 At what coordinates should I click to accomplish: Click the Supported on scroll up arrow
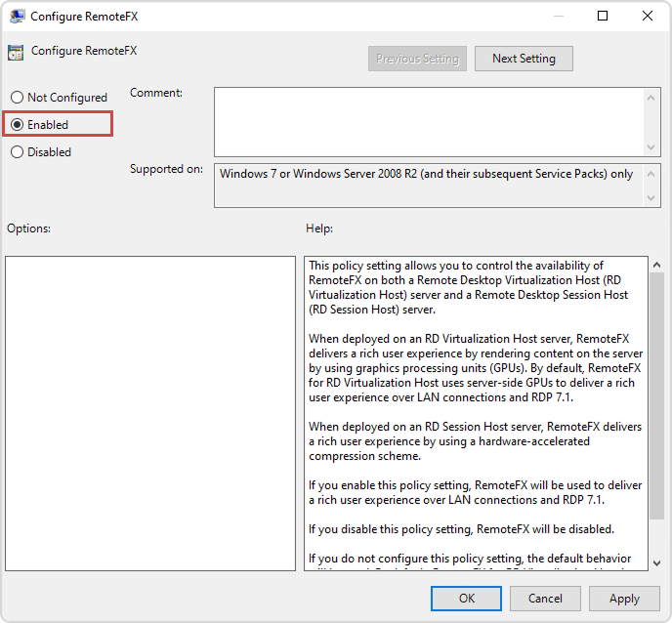click(651, 174)
